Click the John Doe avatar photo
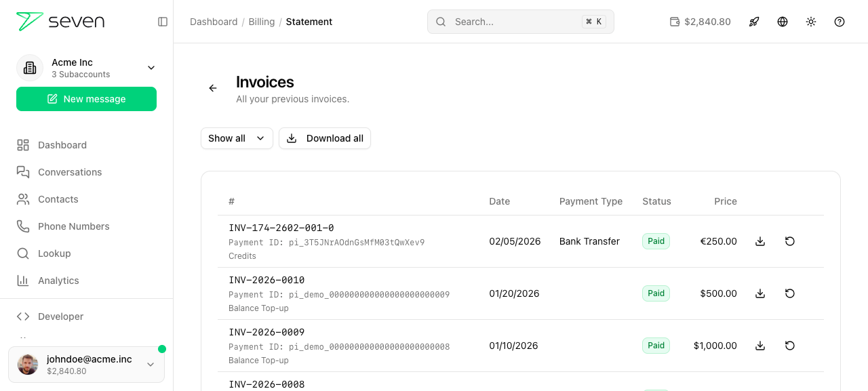 point(28,365)
